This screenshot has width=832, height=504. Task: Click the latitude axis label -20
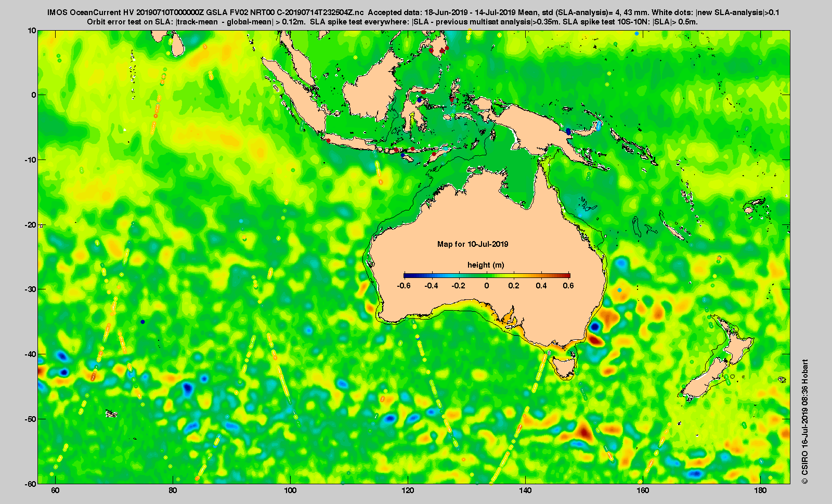[x=31, y=225]
